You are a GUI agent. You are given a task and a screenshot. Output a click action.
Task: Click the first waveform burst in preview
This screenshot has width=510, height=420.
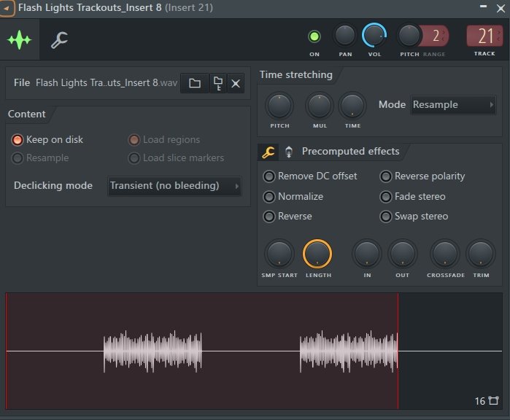[x=152, y=351]
